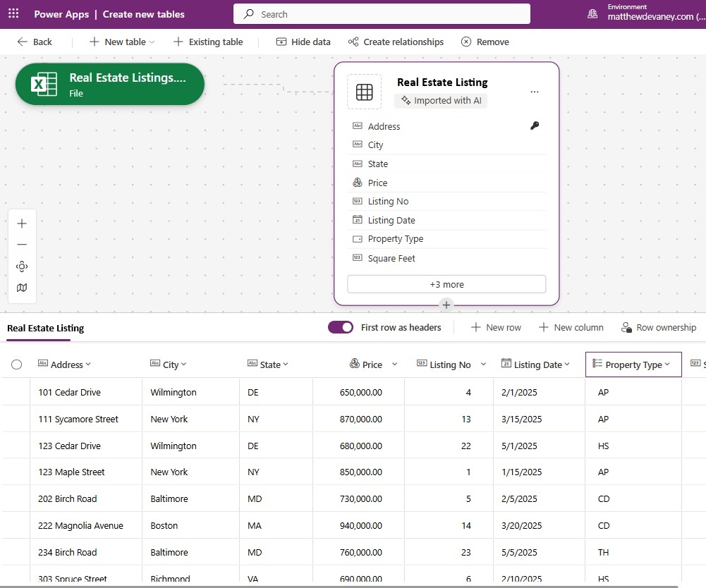Select the Address column in the table card
The width and height of the screenshot is (706, 588).
446,126
